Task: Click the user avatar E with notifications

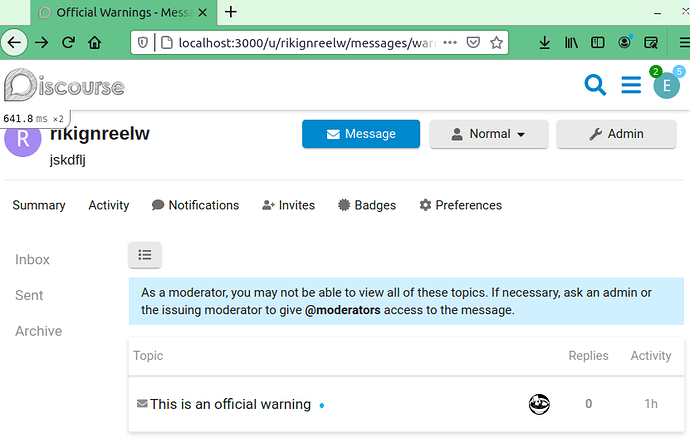Action: [666, 86]
